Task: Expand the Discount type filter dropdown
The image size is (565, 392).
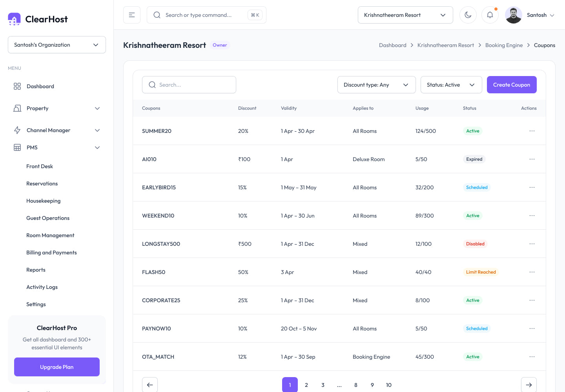Action: pos(376,85)
